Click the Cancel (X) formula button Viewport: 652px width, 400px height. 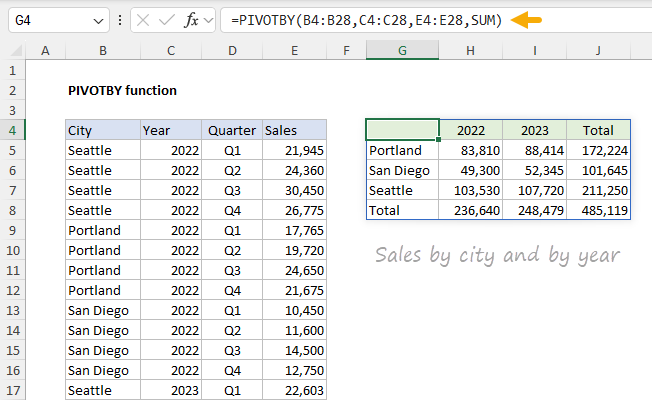(x=143, y=20)
